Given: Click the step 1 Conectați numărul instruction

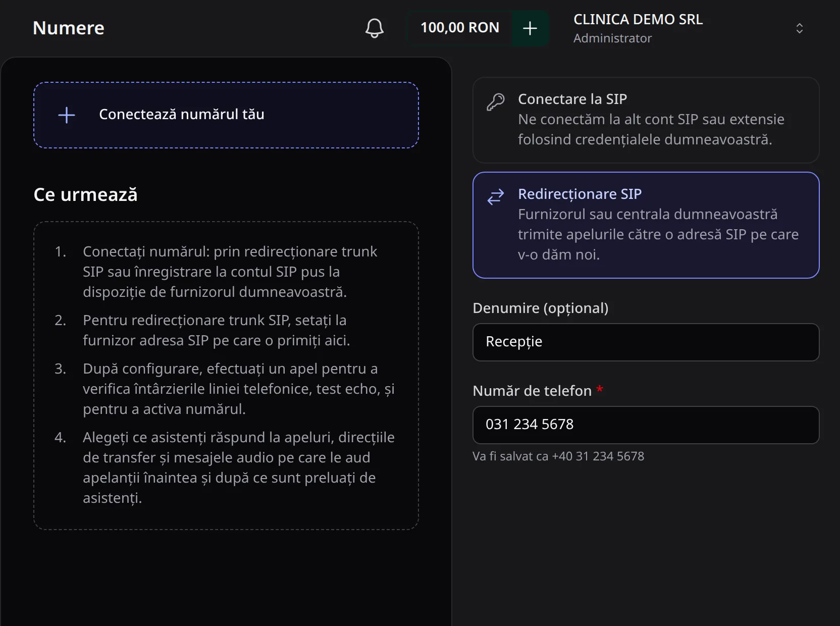Looking at the screenshot, I should [230, 272].
